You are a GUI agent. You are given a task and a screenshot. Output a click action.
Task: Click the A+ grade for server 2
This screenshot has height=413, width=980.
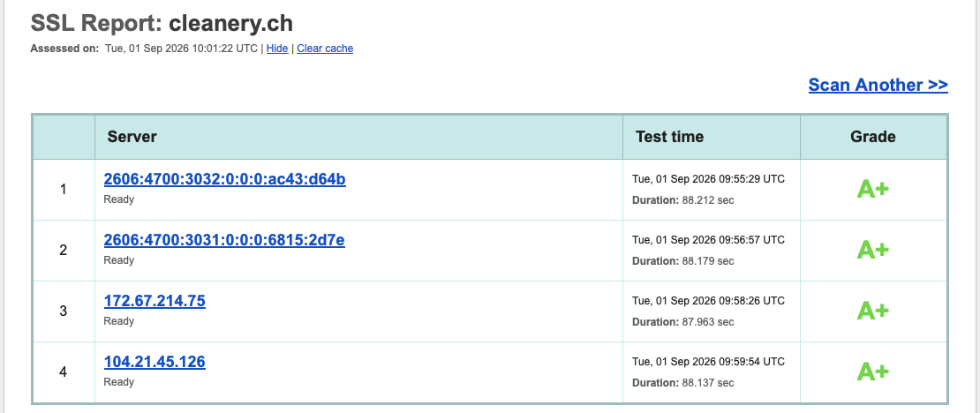(x=872, y=250)
